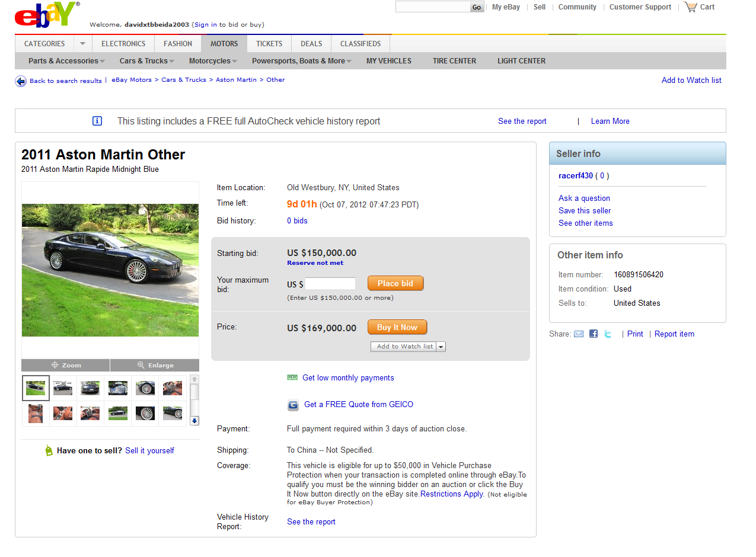Screen dimensions: 756x557
Task: Click the info icon in AutoCheck banner
Action: pyautogui.click(x=97, y=121)
